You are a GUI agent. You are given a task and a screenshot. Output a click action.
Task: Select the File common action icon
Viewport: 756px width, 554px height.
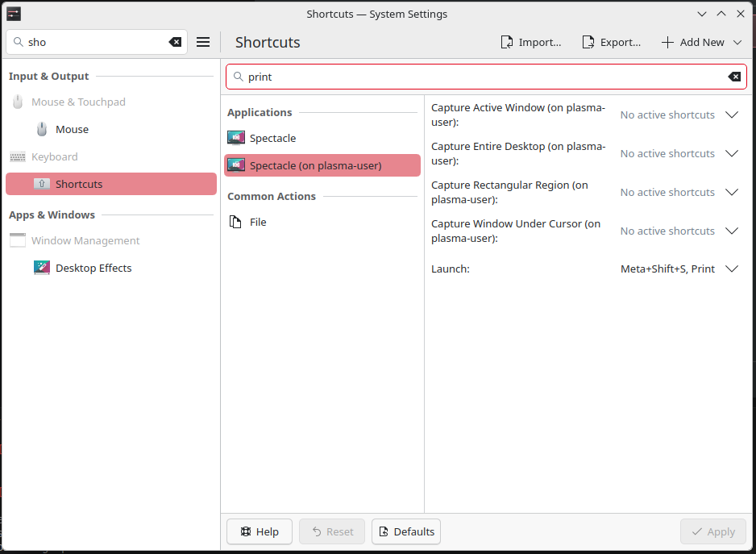tap(235, 222)
